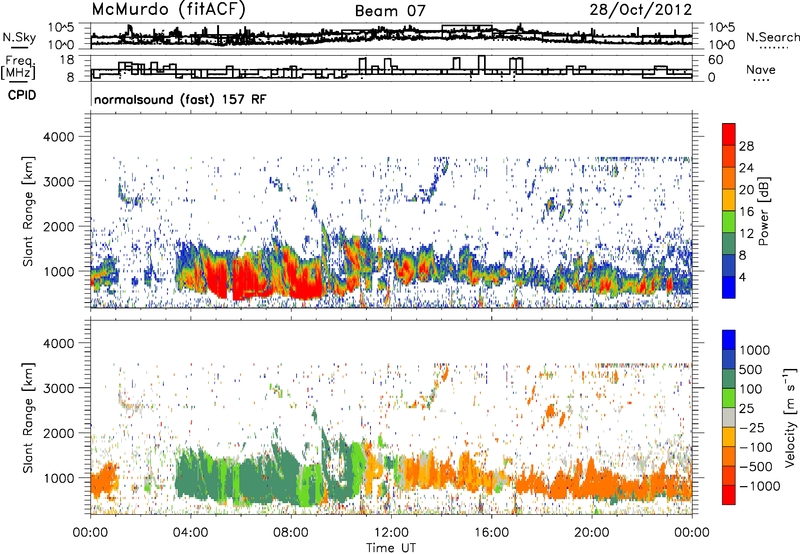Click the 'Beam 07' label
Image resolution: width=800 pixels, height=554 pixels.
pos(390,11)
